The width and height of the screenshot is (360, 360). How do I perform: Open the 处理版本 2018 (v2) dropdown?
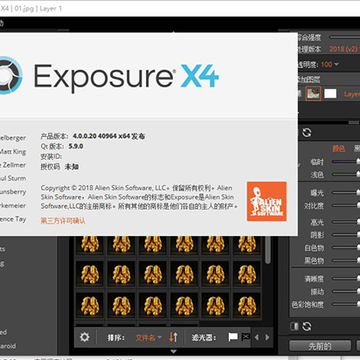point(344,49)
